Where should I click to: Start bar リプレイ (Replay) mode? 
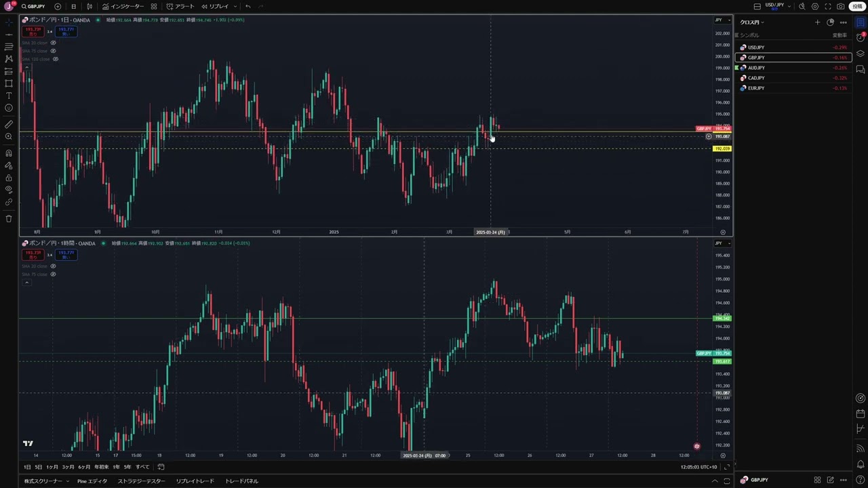coord(215,6)
